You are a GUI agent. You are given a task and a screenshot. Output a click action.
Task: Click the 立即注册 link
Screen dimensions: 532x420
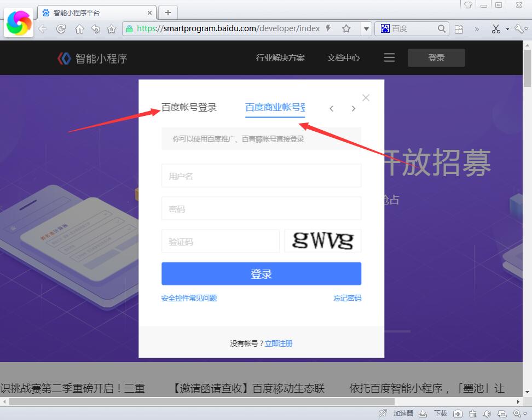pos(280,343)
